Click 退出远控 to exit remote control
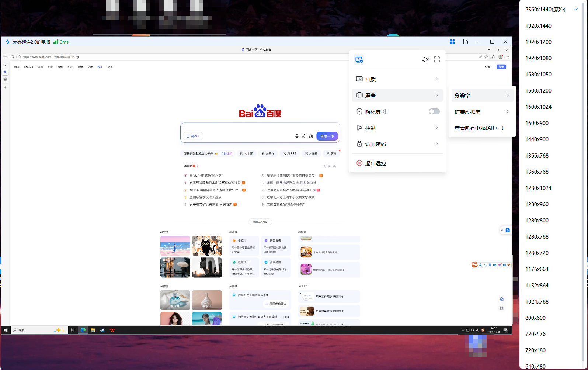Screen dimensions: 588x370 (397, 163)
